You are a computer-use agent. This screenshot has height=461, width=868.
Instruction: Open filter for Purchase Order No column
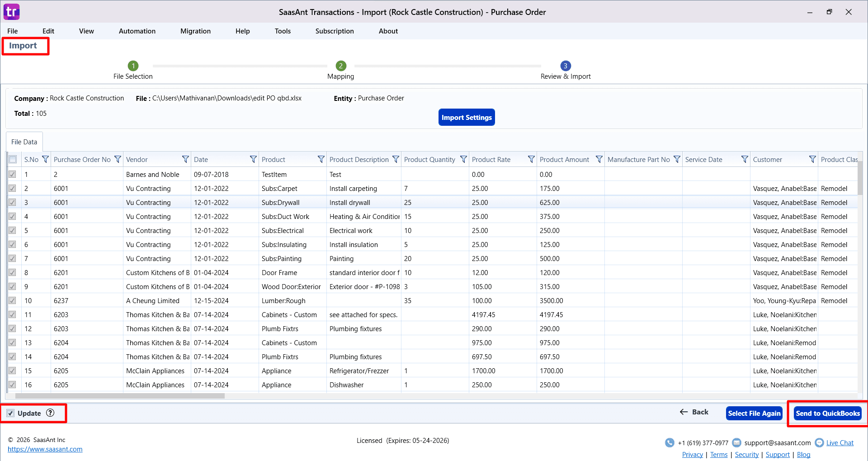click(118, 159)
